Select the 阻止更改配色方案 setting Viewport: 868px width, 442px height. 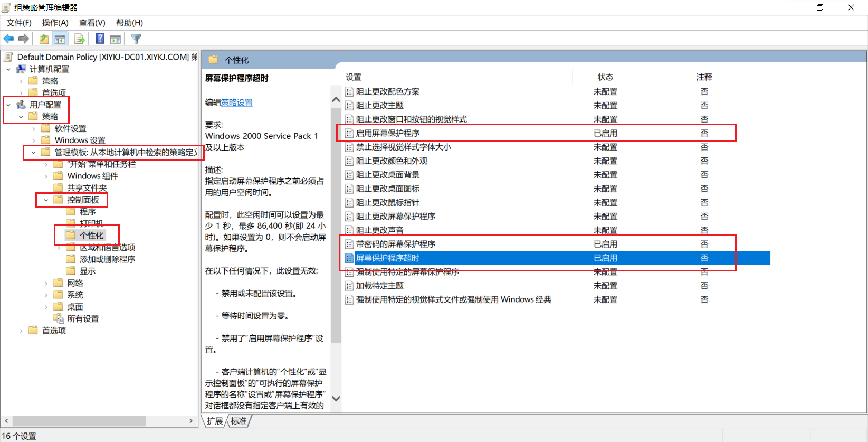tap(388, 92)
